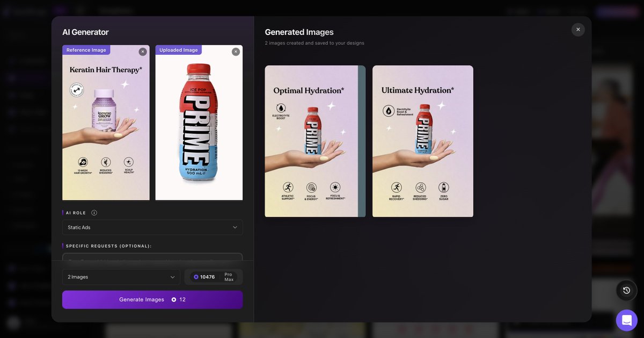Click the coin icon inside Generate Images button
644x338 pixels.
173,300
